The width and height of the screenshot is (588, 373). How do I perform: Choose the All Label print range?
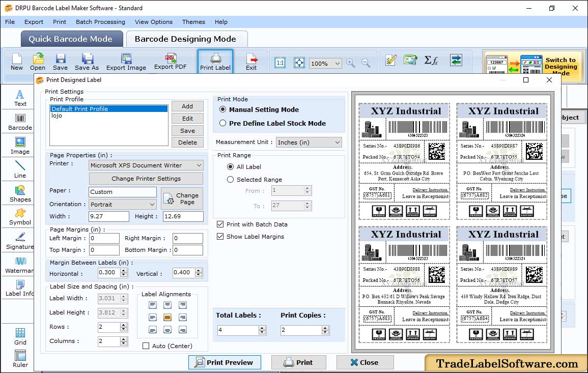tap(230, 166)
